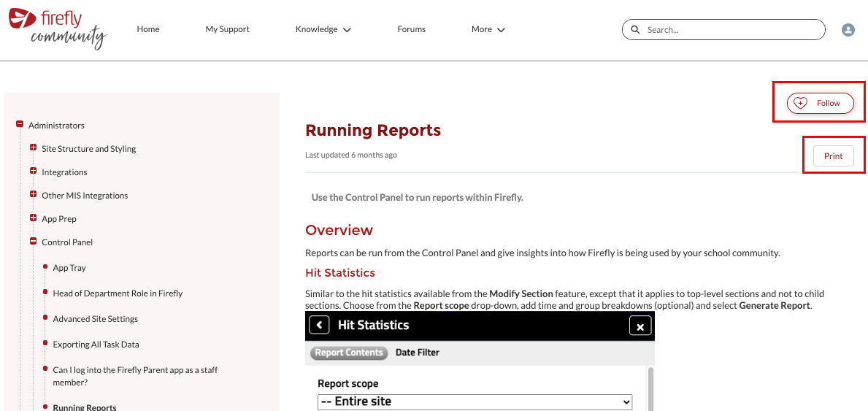The height and width of the screenshot is (411, 868).
Task: Click the 'Hit Statistics' dialog title
Action: 373,325
